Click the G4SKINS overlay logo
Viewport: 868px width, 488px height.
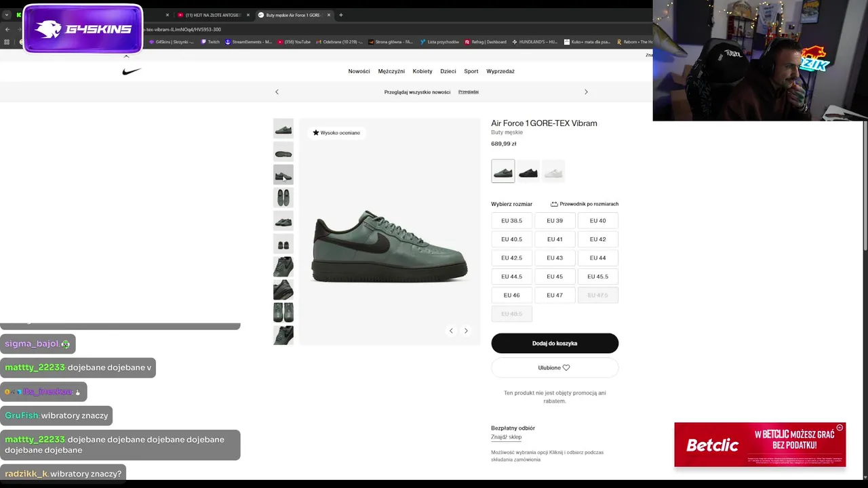pyautogui.click(x=82, y=29)
